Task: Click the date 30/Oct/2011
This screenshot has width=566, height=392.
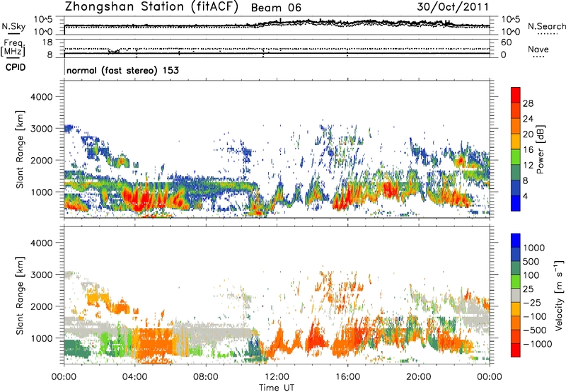Action: (453, 6)
